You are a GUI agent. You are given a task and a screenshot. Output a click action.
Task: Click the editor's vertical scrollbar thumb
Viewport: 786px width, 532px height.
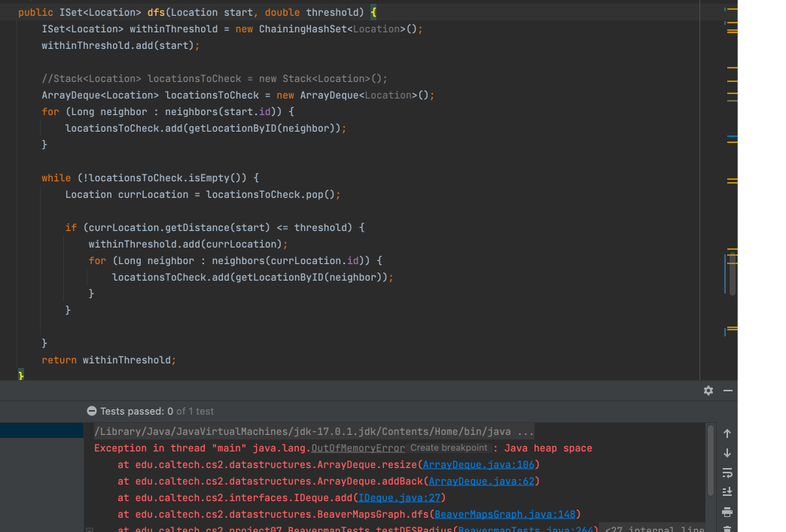tap(732, 274)
